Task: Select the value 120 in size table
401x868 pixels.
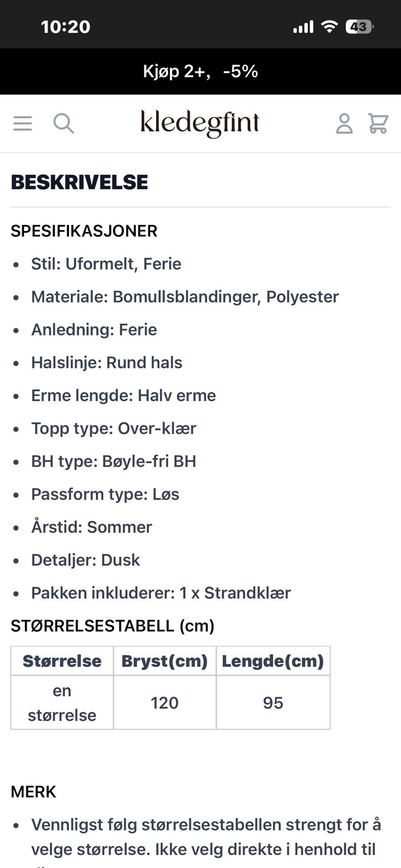Action: click(x=165, y=703)
